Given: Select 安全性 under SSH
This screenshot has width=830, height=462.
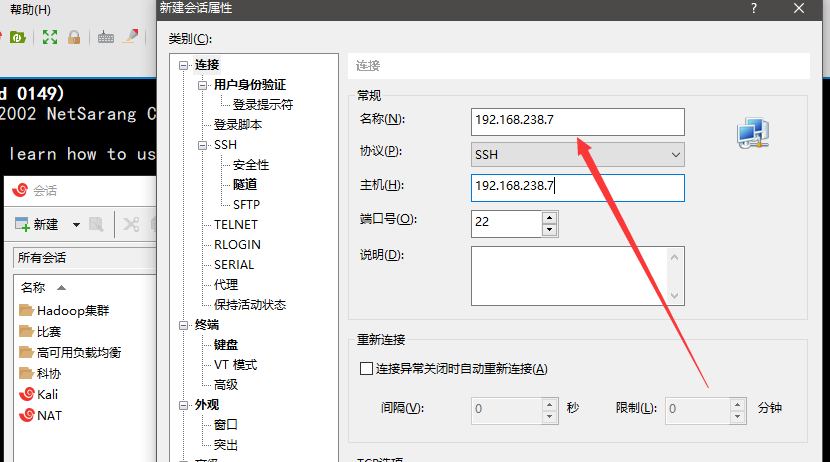Looking at the screenshot, I should [x=251, y=165].
